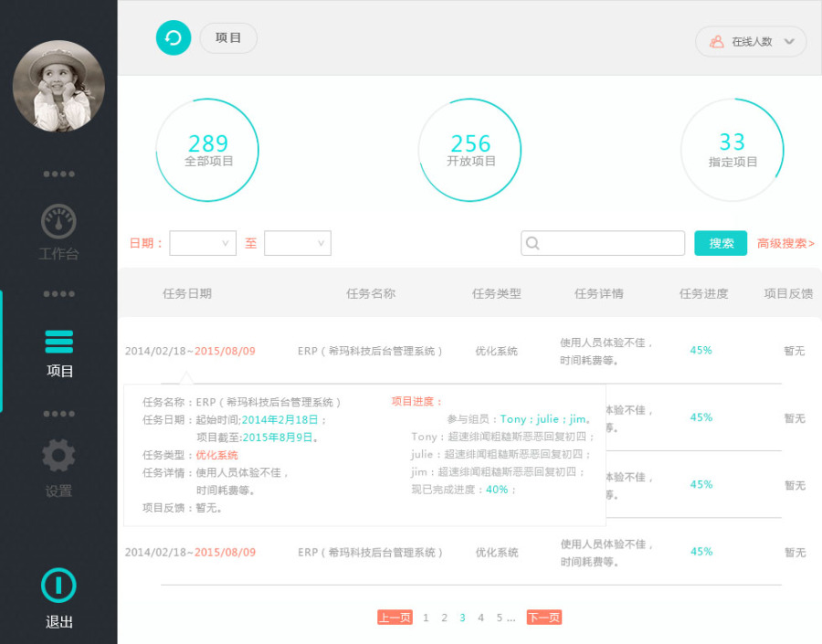Open the 项目 list icon in sidebar

click(58, 340)
